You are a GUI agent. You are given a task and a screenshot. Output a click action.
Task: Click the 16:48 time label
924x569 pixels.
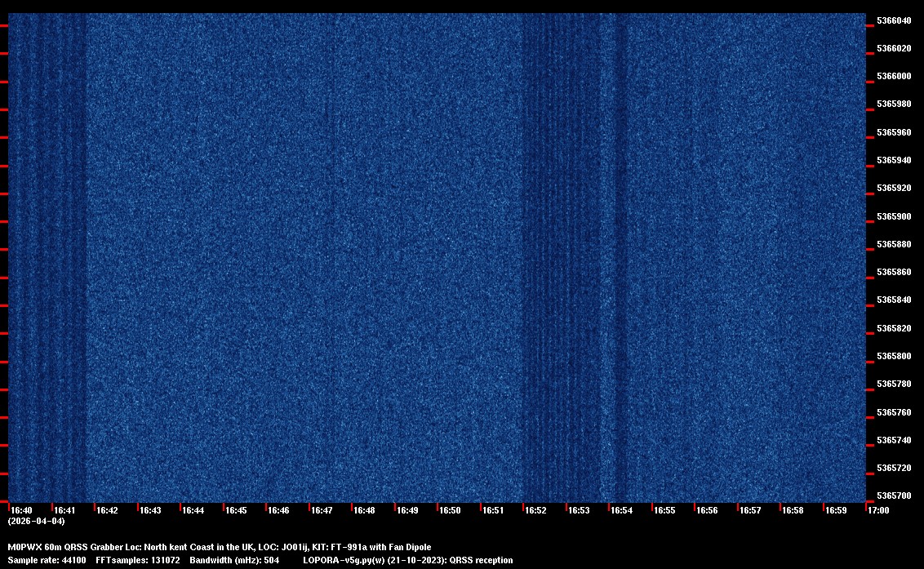(x=364, y=510)
